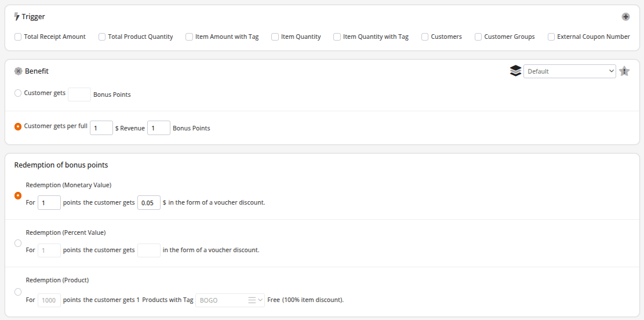Tick Item Amount with Tag checkbox
This screenshot has height=320, width=644.
click(190, 37)
